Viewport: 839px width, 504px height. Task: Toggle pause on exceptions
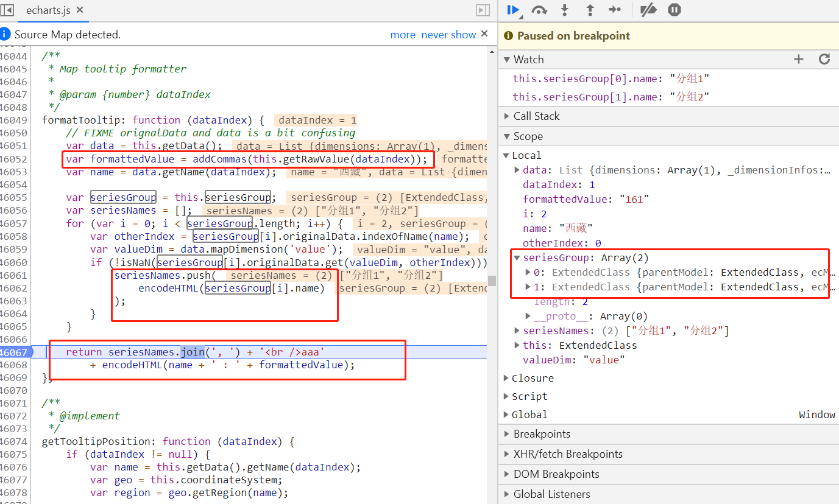point(674,10)
